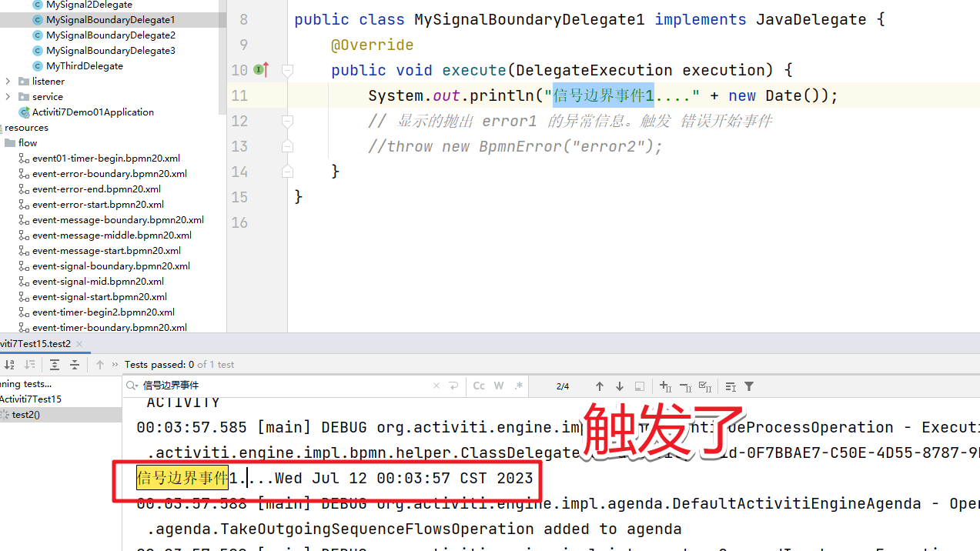Open event-message-middle.bpmn20.xml

(x=112, y=235)
